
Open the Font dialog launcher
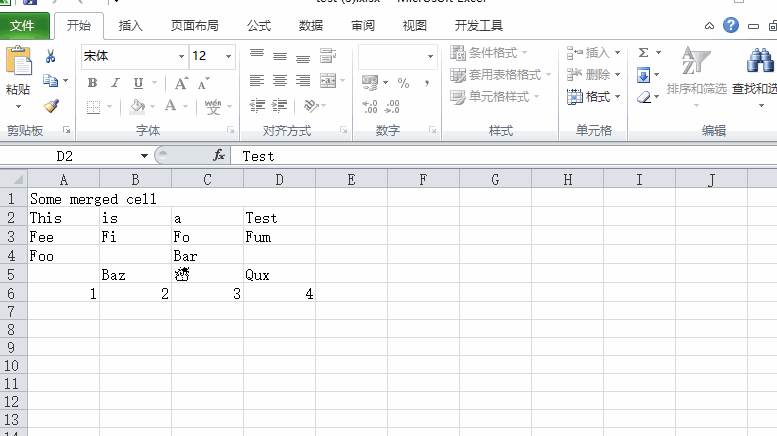230,130
